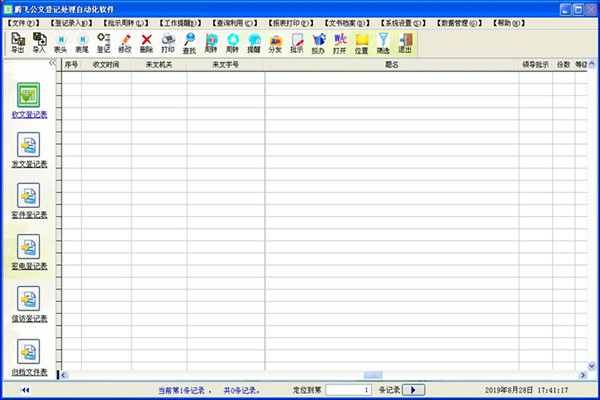Click the 导入 import icon
Screen dimensions: 600x400
click(39, 43)
